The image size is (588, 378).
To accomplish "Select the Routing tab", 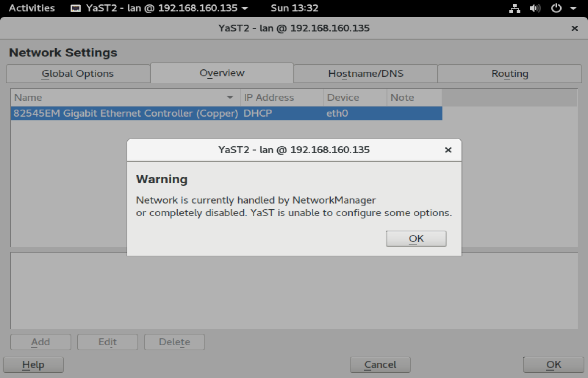I will click(x=510, y=74).
